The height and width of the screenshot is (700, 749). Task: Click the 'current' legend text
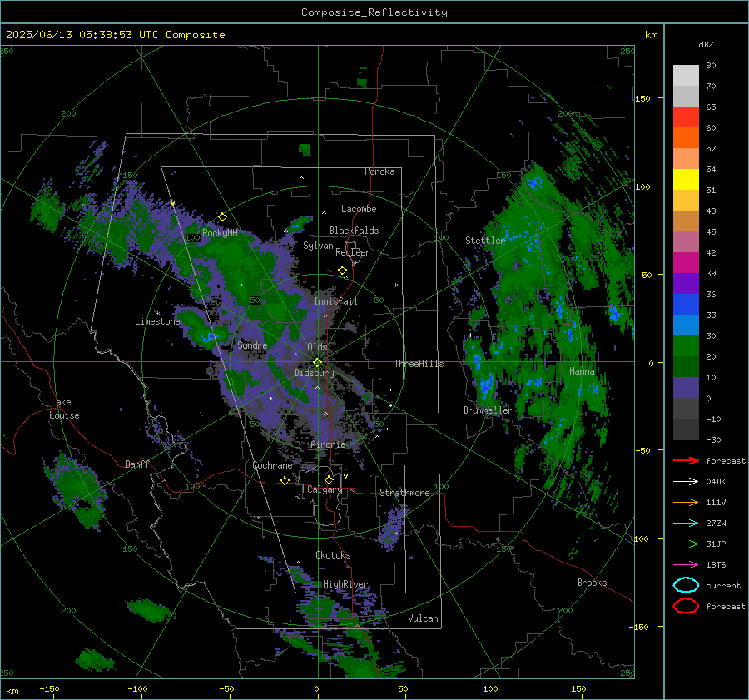pyautogui.click(x=723, y=586)
